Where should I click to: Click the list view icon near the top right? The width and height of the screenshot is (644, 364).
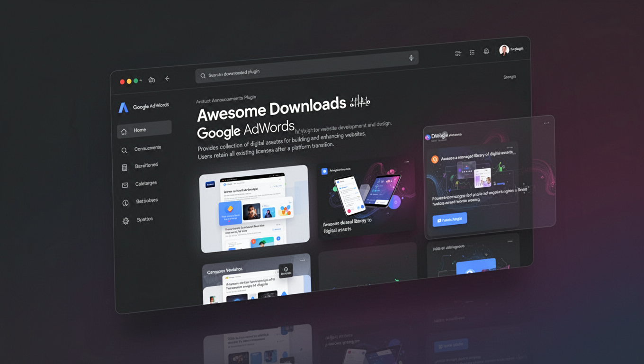click(472, 52)
